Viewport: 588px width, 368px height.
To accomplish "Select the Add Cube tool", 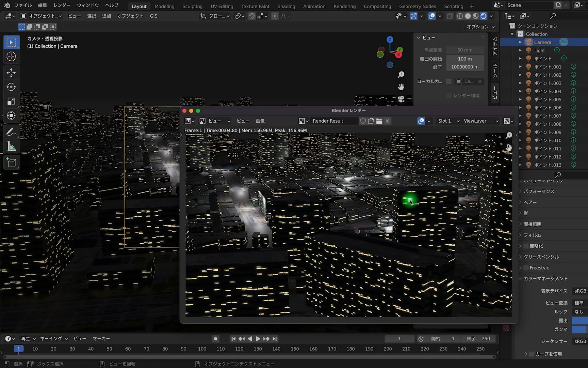I will pos(11,163).
